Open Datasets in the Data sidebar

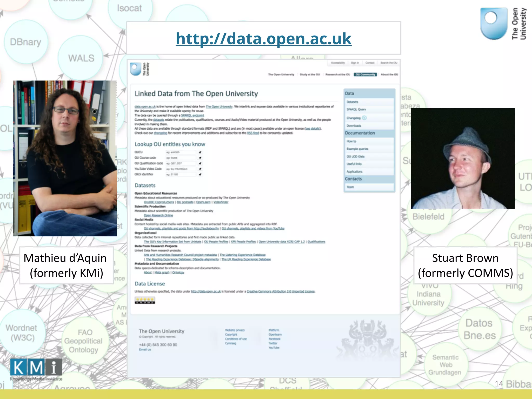(370, 102)
